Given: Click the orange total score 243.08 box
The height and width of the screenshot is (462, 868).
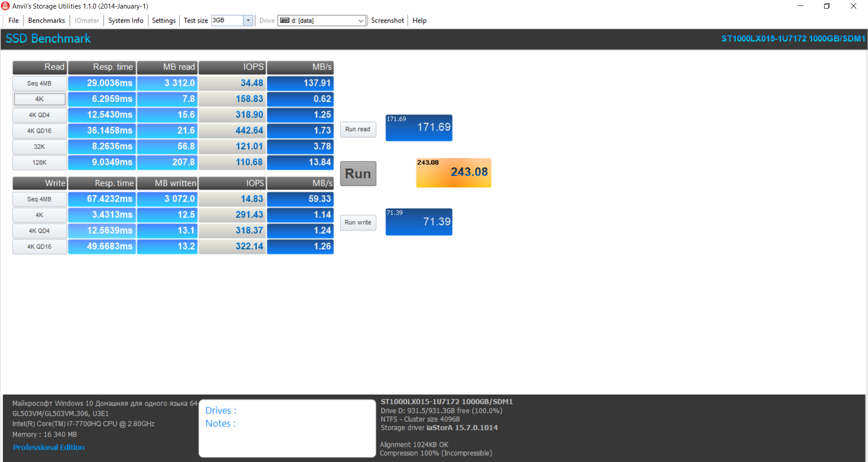Looking at the screenshot, I should click(x=453, y=173).
